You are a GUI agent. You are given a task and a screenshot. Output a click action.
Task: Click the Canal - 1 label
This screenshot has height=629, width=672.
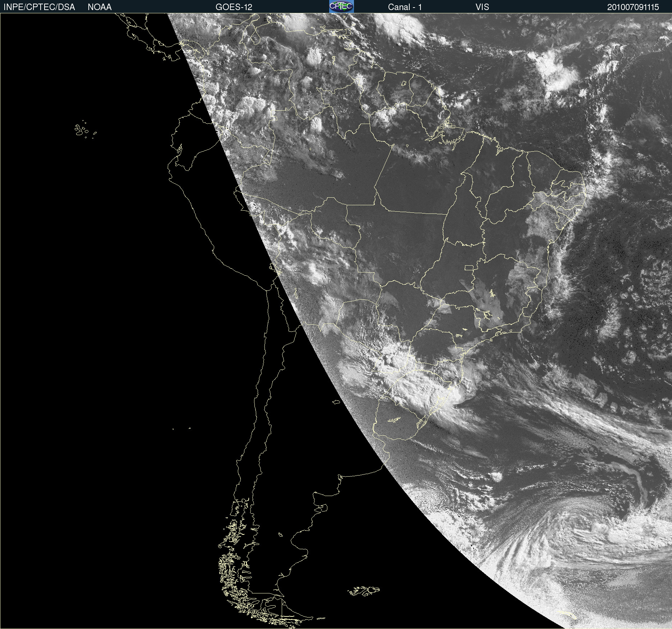(x=405, y=7)
